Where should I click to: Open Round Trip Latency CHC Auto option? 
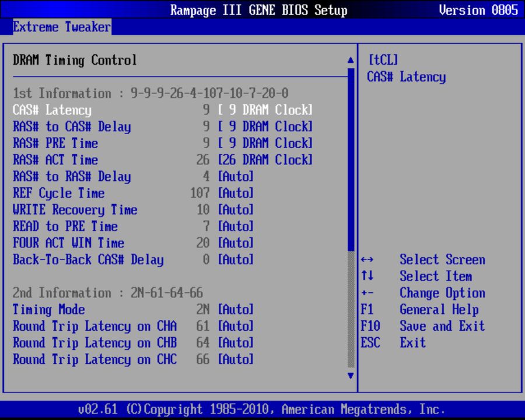tap(236, 359)
